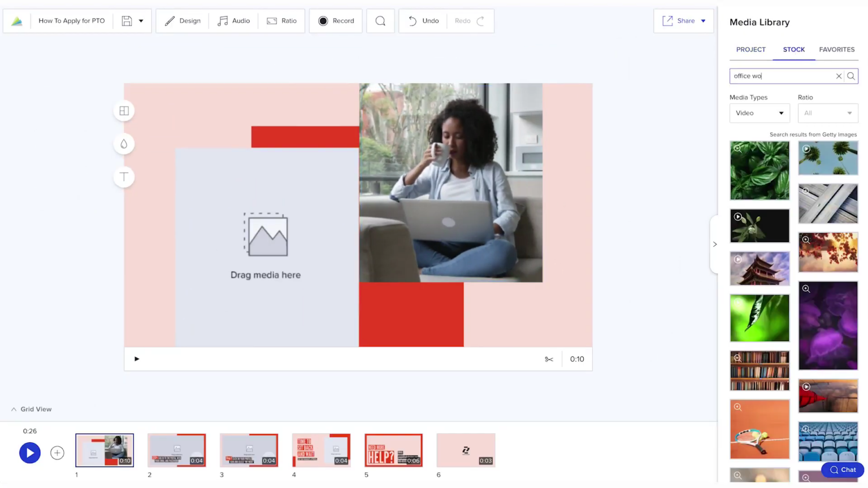Open the color droplet tool
This screenshot has height=488, width=868.
point(124,143)
